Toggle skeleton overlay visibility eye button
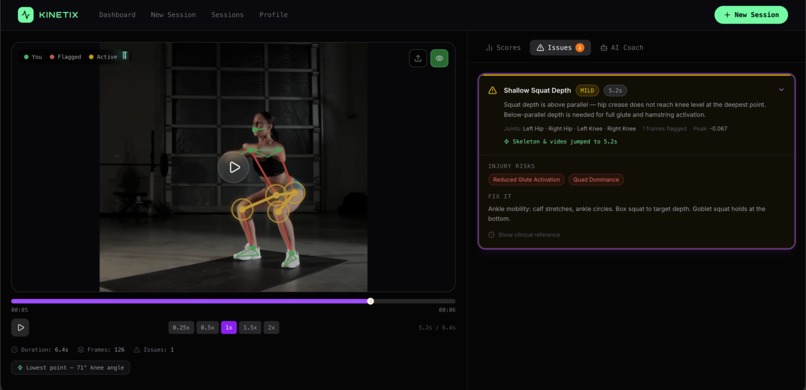Screen dimensions: 806x390 point(439,58)
